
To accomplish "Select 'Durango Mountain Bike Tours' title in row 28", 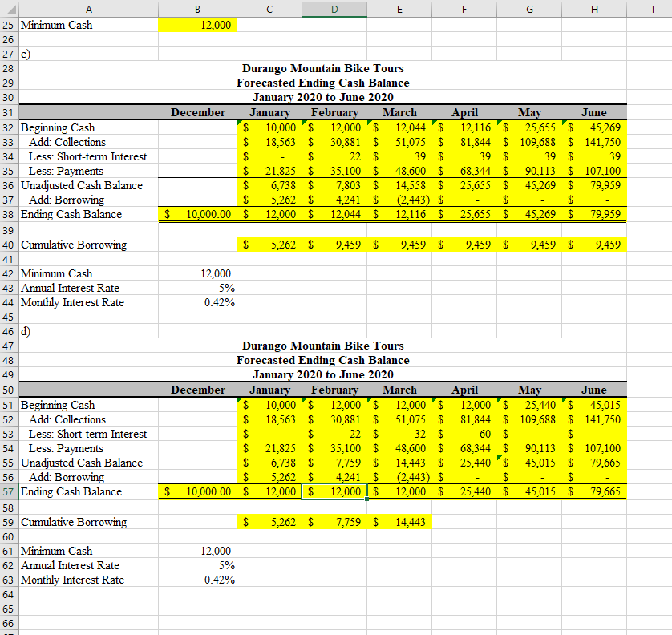I will [x=322, y=68].
